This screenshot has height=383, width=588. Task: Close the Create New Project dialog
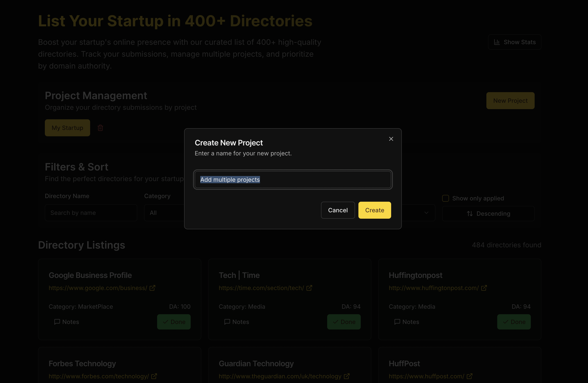(391, 139)
